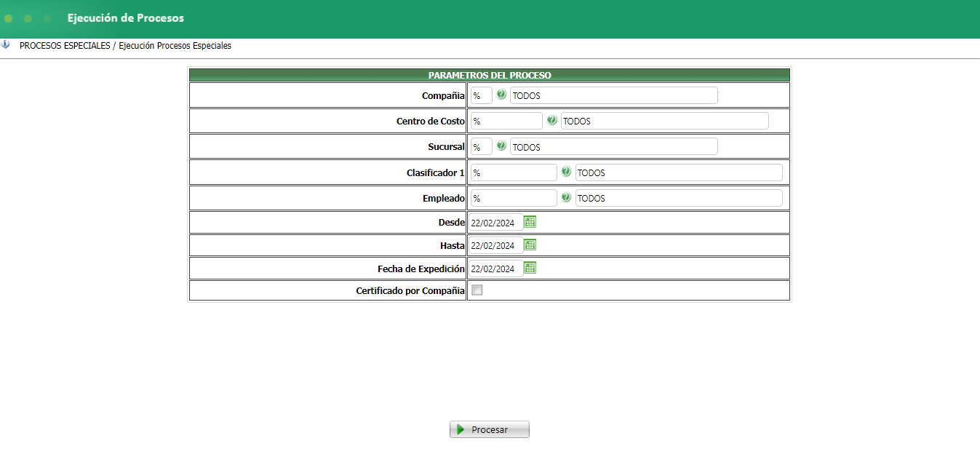
Task: Open the help lookup icon for Clasificador 1
Action: (x=566, y=172)
